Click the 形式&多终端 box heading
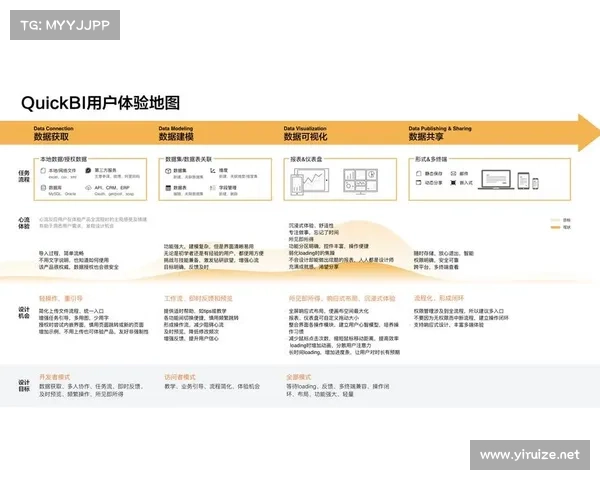Viewport: 600px width, 480px height. pos(431,159)
